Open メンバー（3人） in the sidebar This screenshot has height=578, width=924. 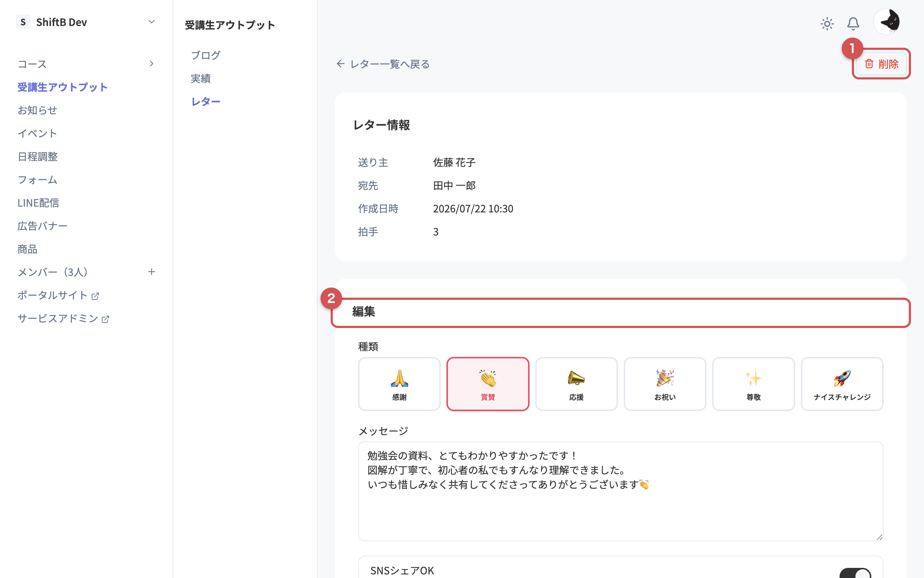53,272
